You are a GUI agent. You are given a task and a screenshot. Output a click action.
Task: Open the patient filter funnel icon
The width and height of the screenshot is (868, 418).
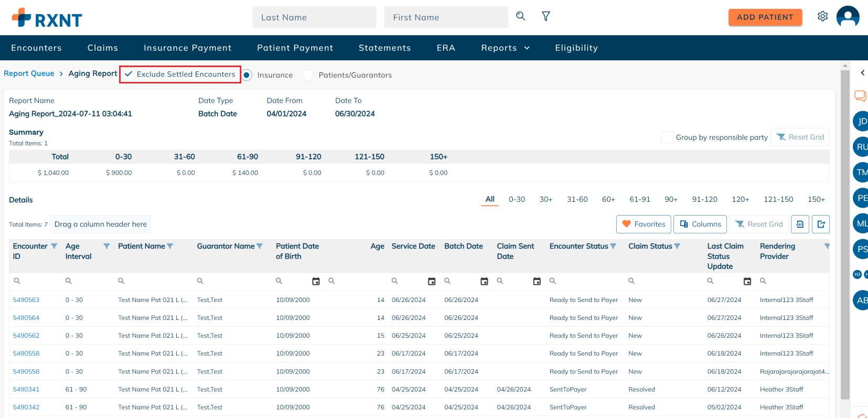coord(545,17)
